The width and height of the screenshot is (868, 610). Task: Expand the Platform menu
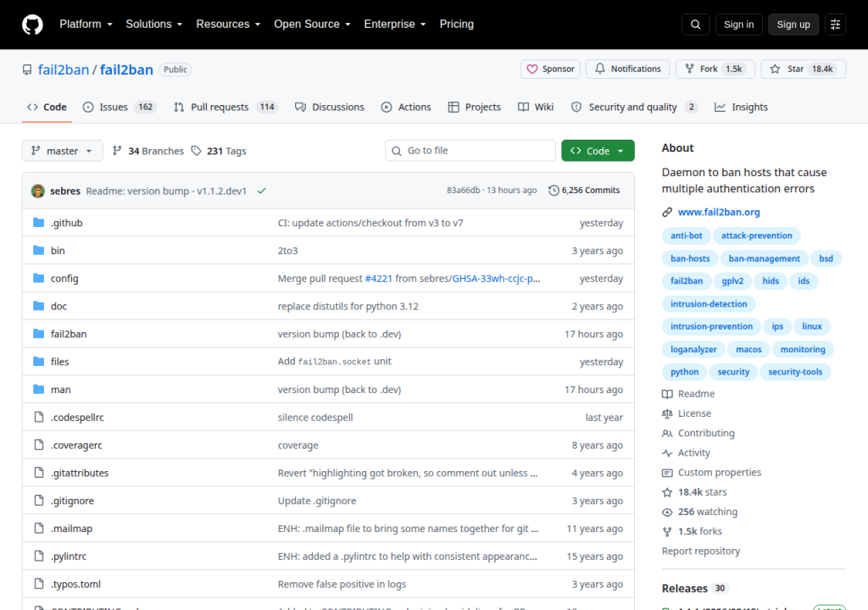tap(86, 25)
